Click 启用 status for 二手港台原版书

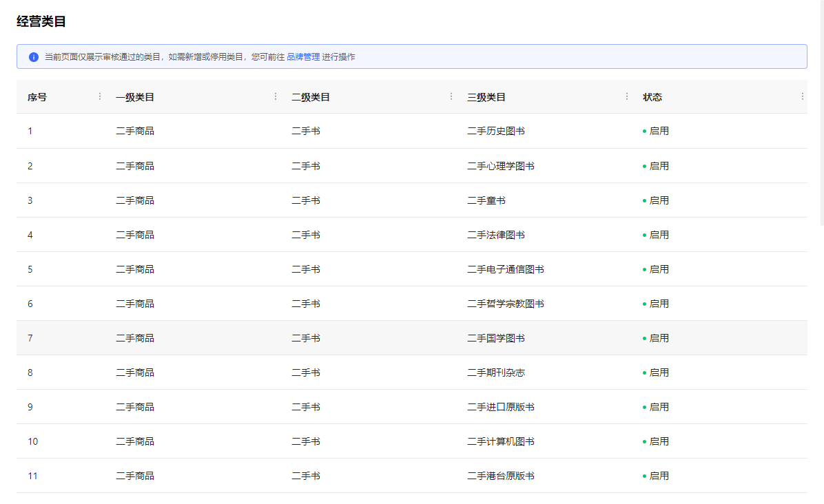[x=659, y=476]
